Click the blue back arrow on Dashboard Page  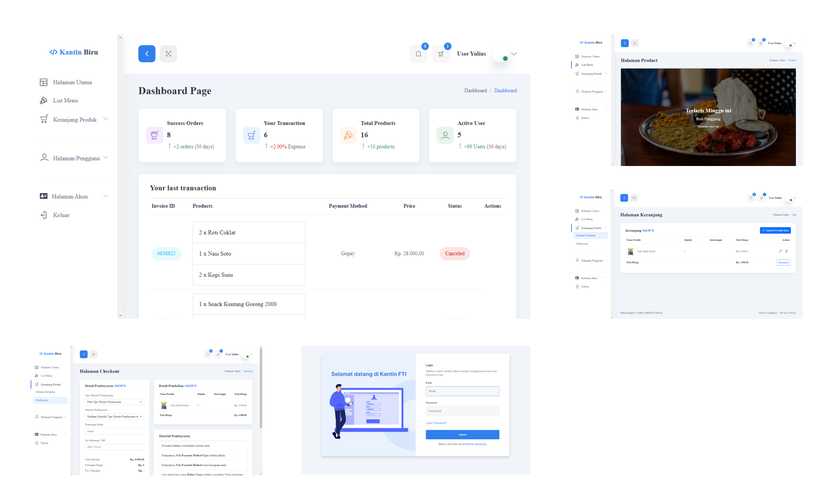coord(147,54)
